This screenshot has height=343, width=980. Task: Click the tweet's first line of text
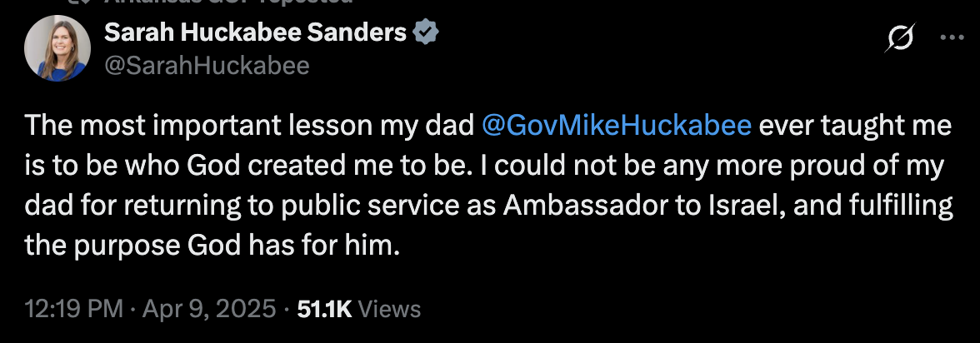250,126
